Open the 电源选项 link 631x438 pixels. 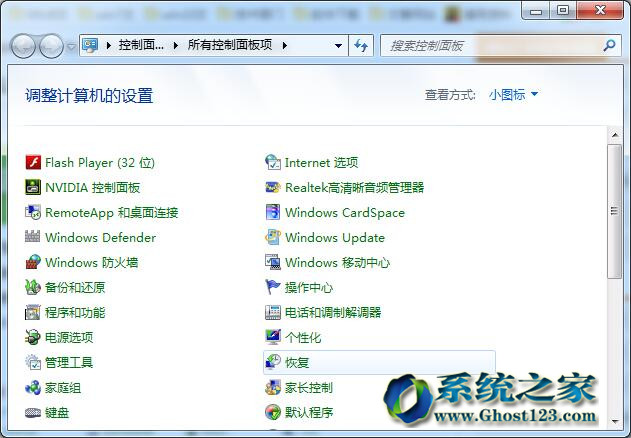69,337
